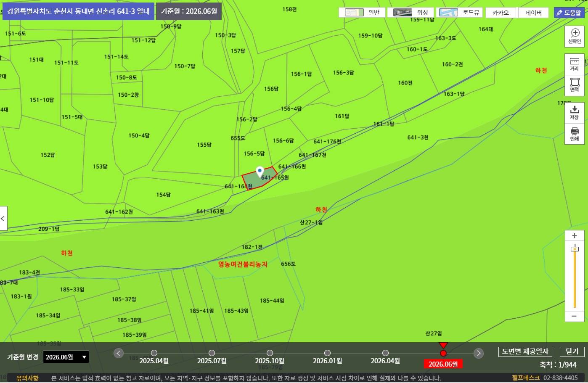Open 도면별 제공일자 button

[525, 351]
